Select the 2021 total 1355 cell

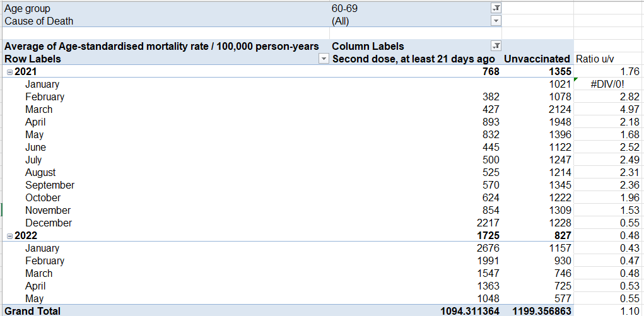[x=537, y=71]
